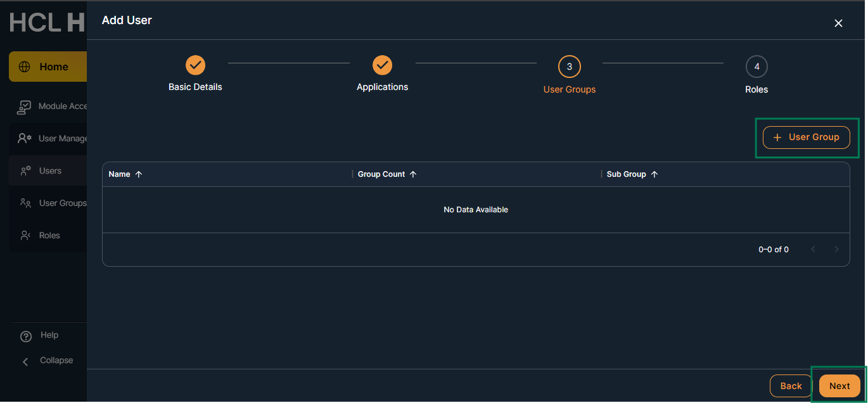Go to Applications step checkmark
The height and width of the screenshot is (403, 868).
click(382, 65)
